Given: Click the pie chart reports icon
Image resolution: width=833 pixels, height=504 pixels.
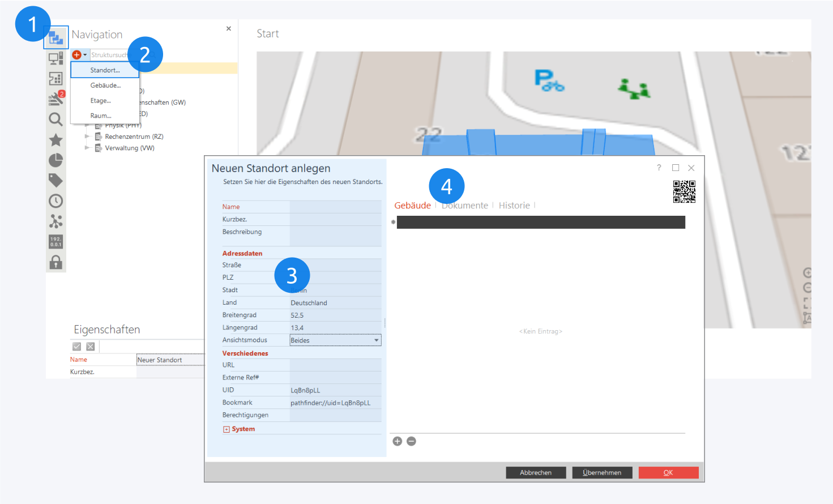Looking at the screenshot, I should (55, 160).
